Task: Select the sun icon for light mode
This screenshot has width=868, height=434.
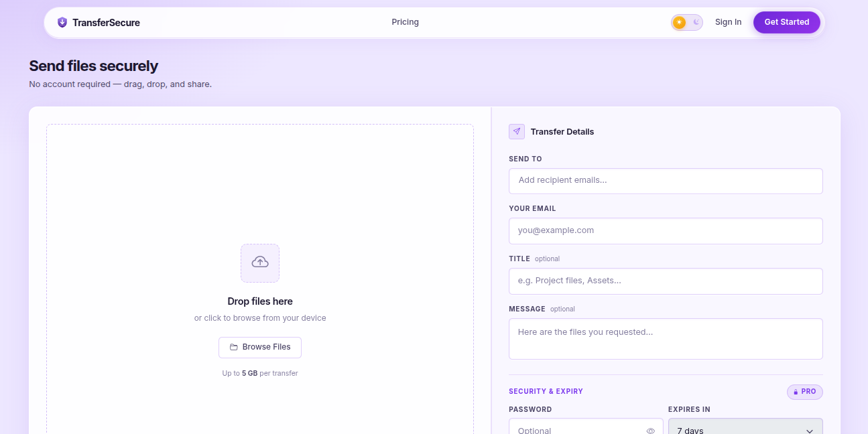Action: pos(678,22)
